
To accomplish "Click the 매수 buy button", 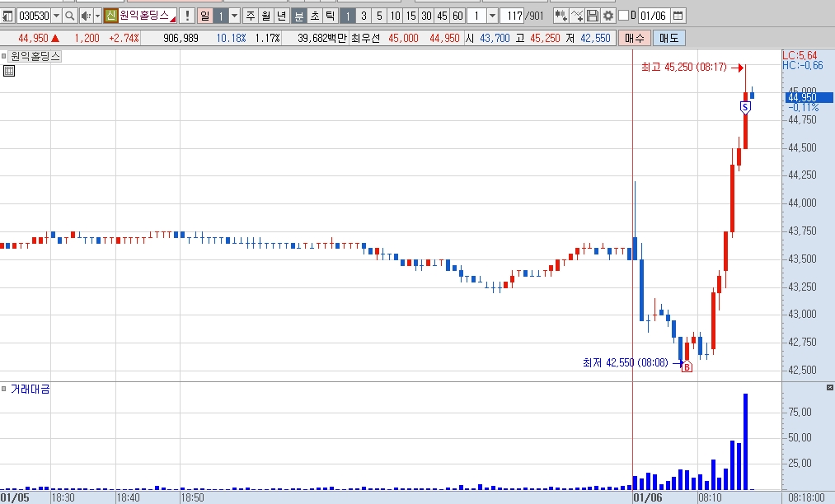I will (x=635, y=39).
